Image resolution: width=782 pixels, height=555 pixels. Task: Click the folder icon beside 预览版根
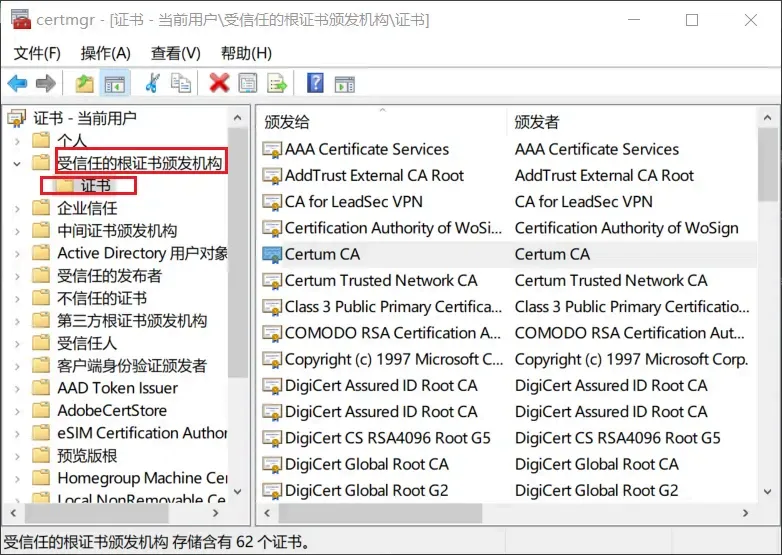[41, 455]
